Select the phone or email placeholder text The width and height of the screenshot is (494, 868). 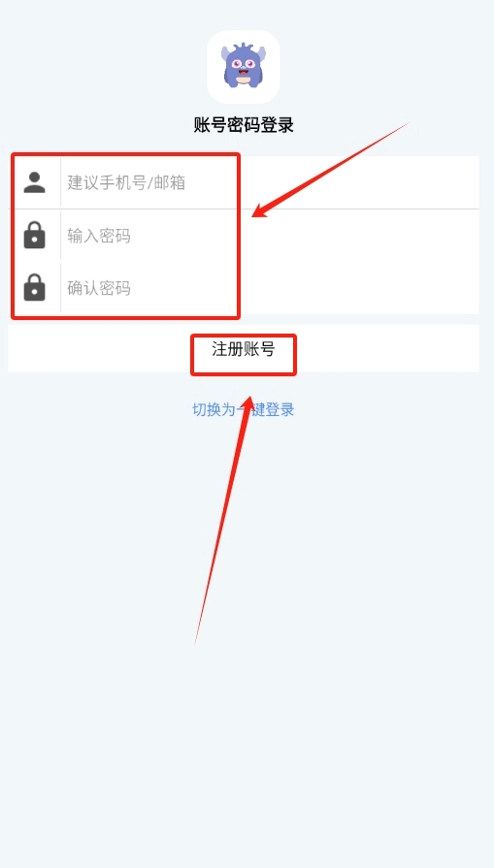point(126,182)
